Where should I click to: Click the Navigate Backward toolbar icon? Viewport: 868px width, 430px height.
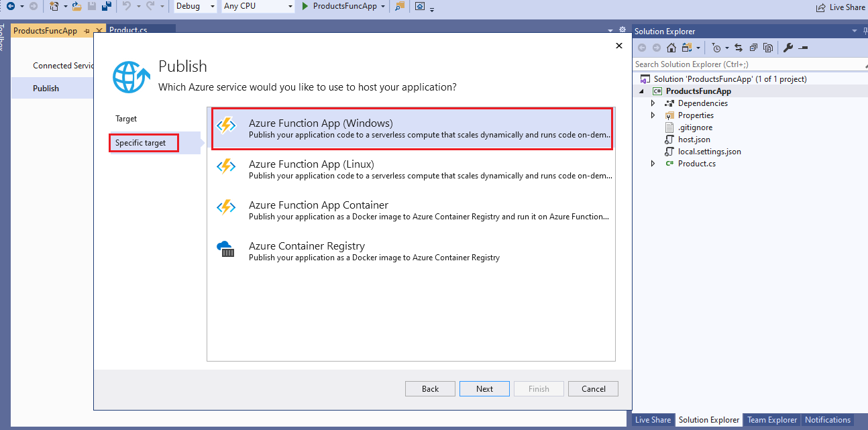(11, 7)
